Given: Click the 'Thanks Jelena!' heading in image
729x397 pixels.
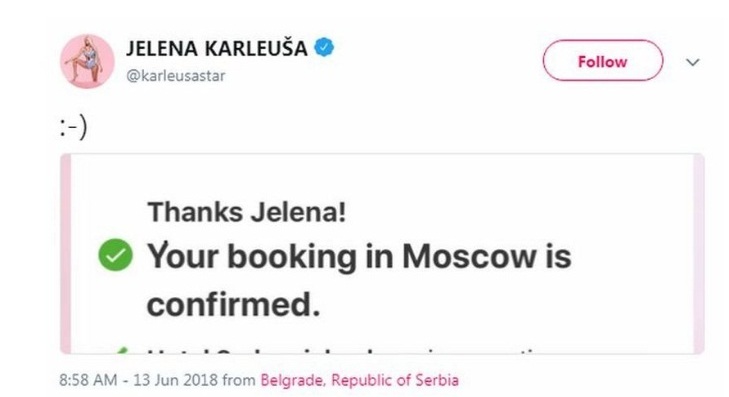Looking at the screenshot, I should click(246, 212).
